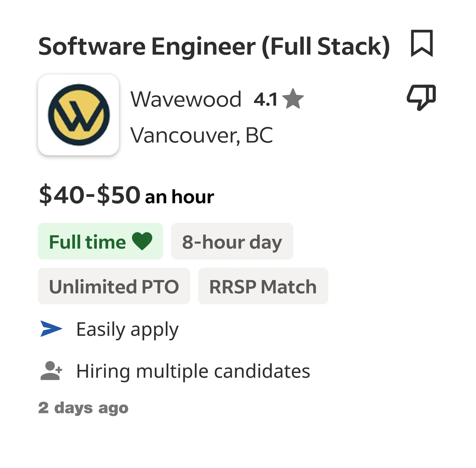Screen dimensions: 476x468
Task: Open the Wavewood company logo
Action: click(79, 115)
